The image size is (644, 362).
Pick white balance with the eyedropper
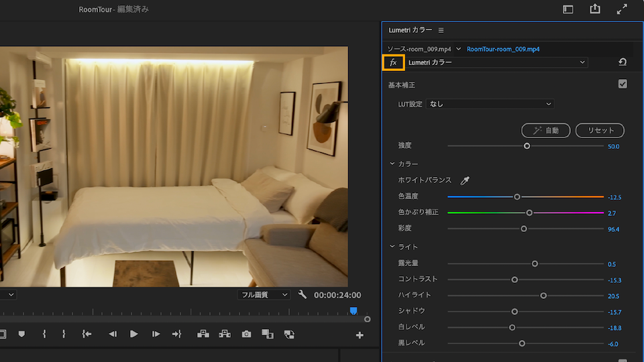coord(464,180)
